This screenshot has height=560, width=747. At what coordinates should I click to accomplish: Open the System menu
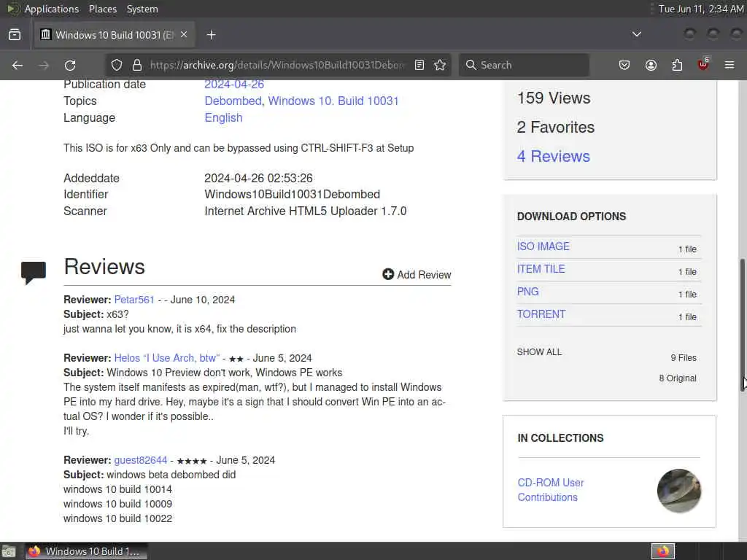(142, 9)
